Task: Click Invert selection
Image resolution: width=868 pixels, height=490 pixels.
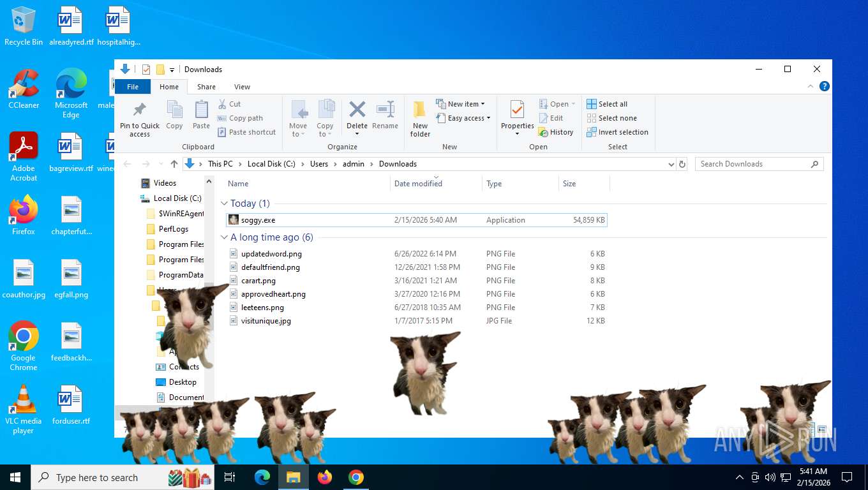Action: (x=617, y=132)
